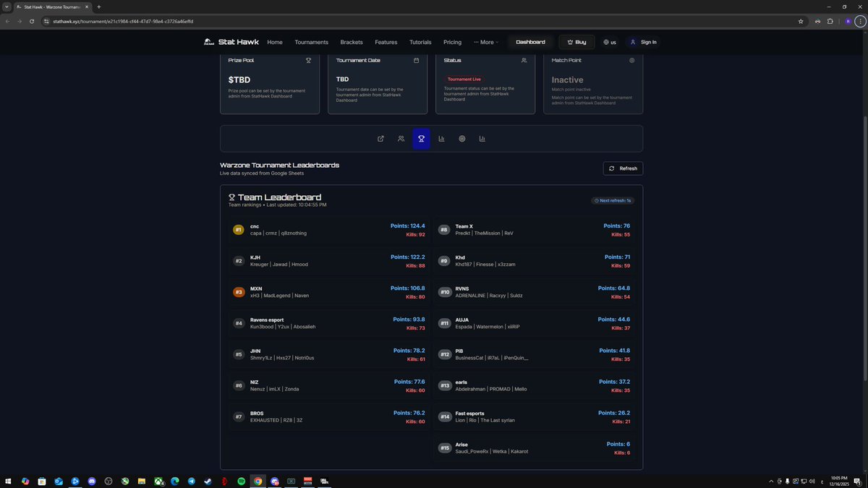Click the Buy button
This screenshot has width=868, height=488.
pyautogui.click(x=577, y=42)
